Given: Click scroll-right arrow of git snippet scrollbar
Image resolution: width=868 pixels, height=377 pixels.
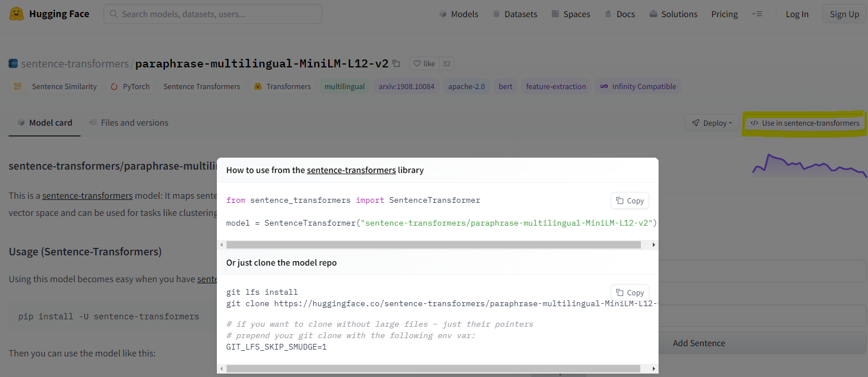Looking at the screenshot, I should coord(654,369).
